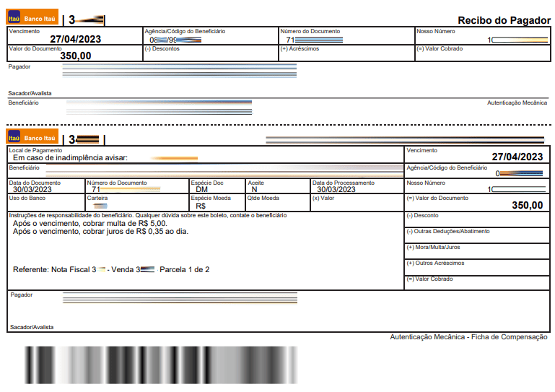Click Valor do Documento 350,00 in receipt
Image resolution: width=555 pixels, height=392 pixels.
[x=75, y=56]
